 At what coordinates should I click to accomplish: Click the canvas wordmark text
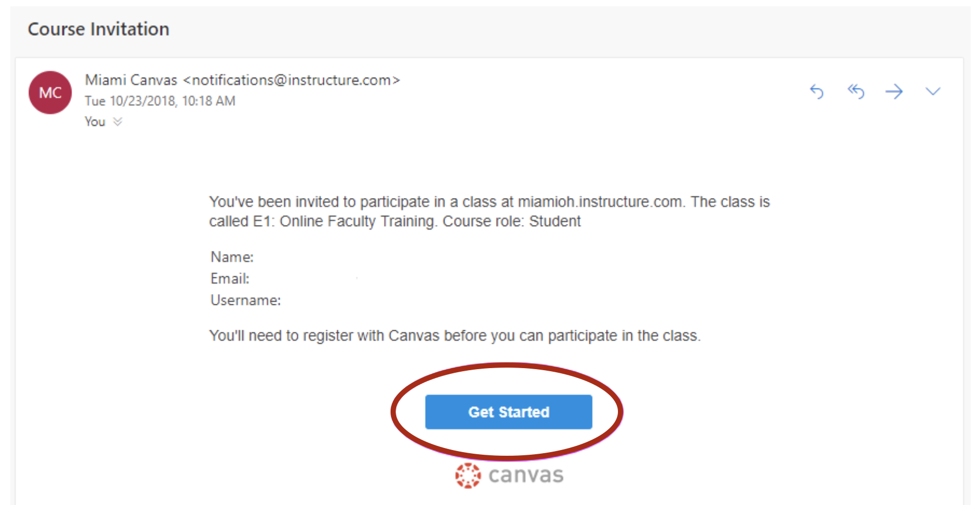[526, 475]
